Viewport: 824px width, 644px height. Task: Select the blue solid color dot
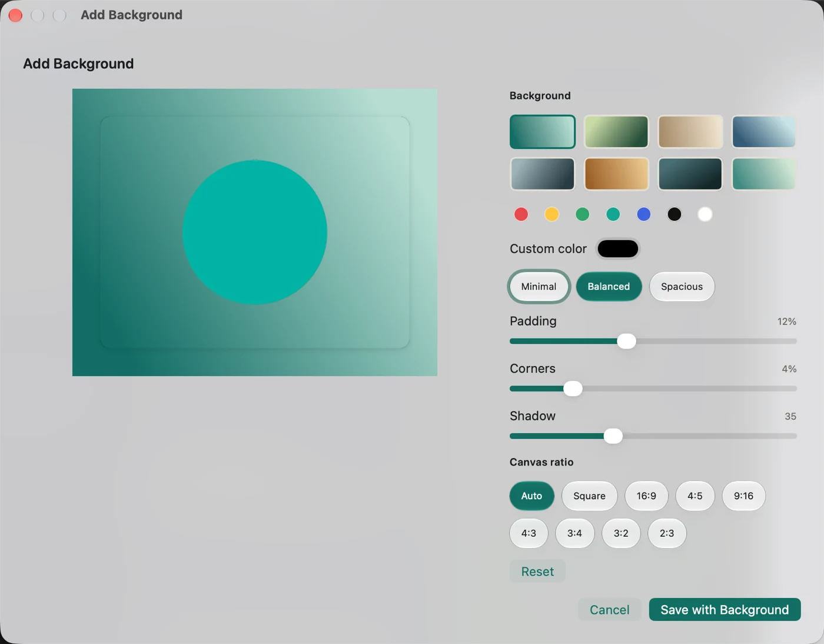point(644,214)
